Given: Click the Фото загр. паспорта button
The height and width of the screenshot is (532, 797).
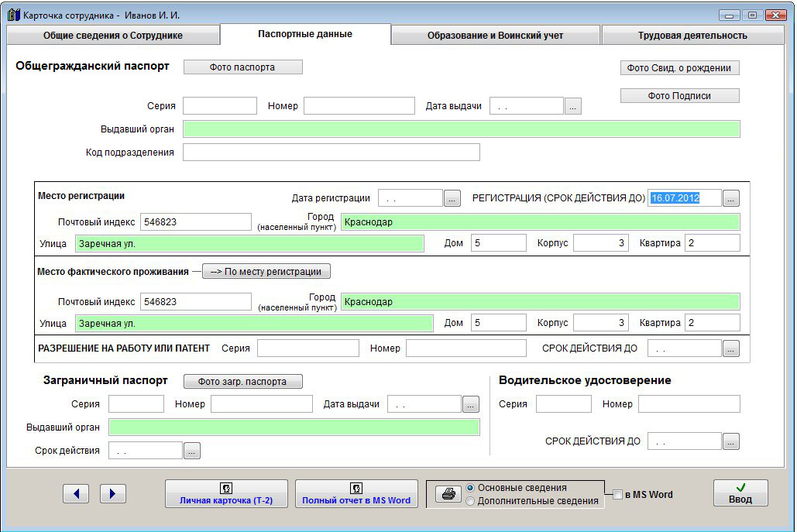Looking at the screenshot, I should tap(242, 382).
